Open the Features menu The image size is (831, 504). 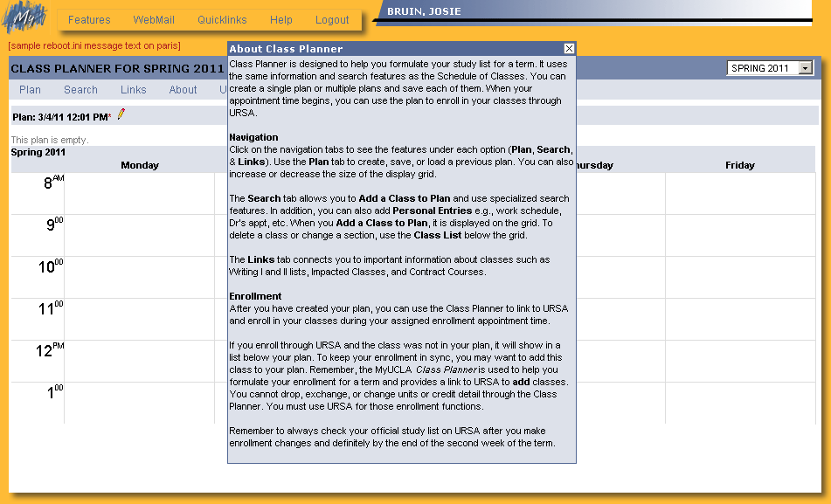coord(89,20)
